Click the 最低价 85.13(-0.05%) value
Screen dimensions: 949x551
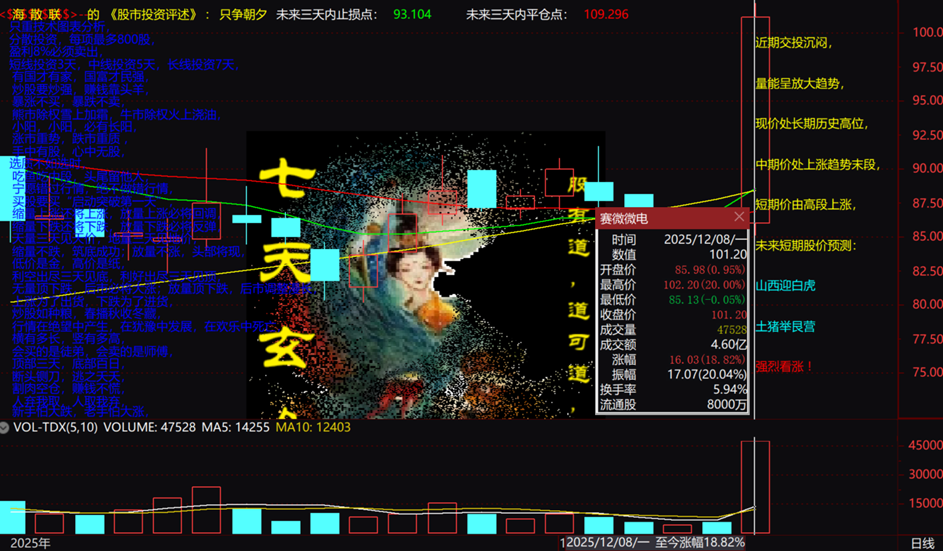708,300
